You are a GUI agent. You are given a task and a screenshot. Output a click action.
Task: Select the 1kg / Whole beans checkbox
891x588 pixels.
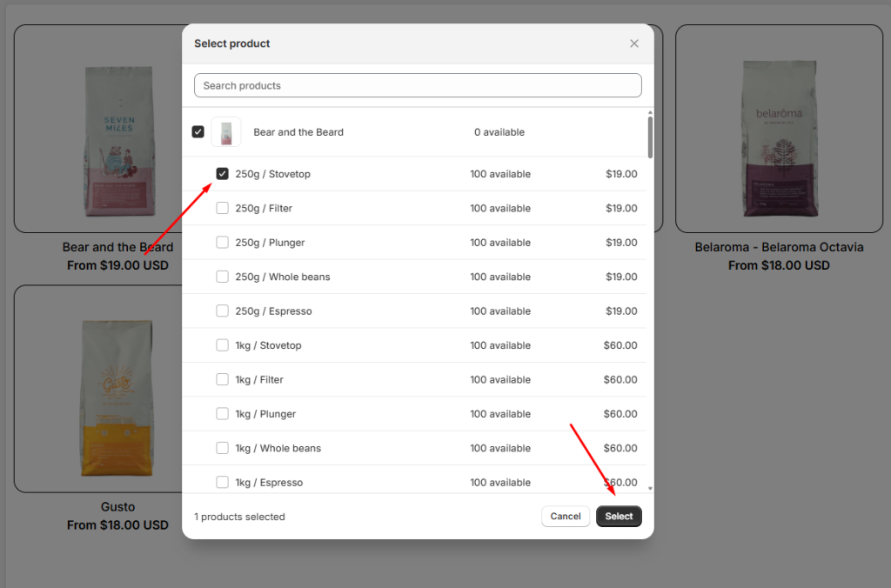click(x=223, y=448)
